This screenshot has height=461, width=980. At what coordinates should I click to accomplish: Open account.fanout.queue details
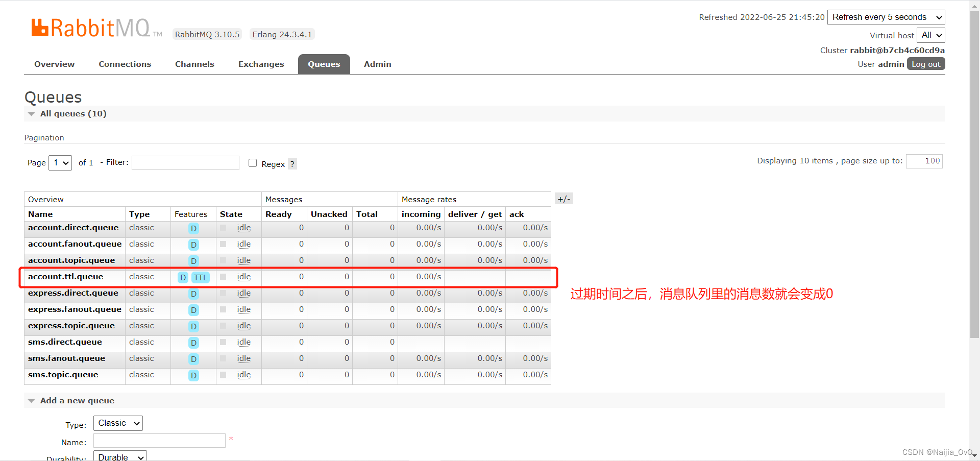tap(75, 244)
